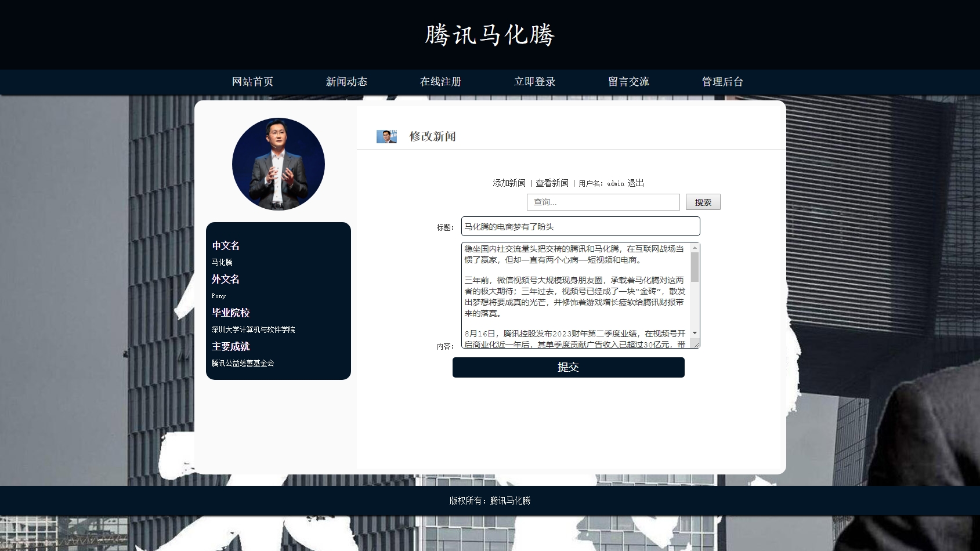Image resolution: width=980 pixels, height=551 pixels.
Task: Click the 中文名 label in sidebar
Action: click(226, 246)
